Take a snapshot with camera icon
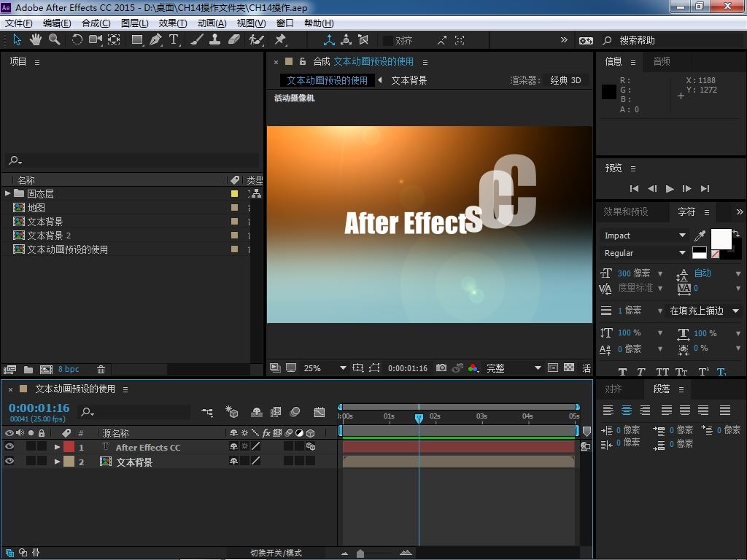The width and height of the screenshot is (747, 560). [x=441, y=367]
